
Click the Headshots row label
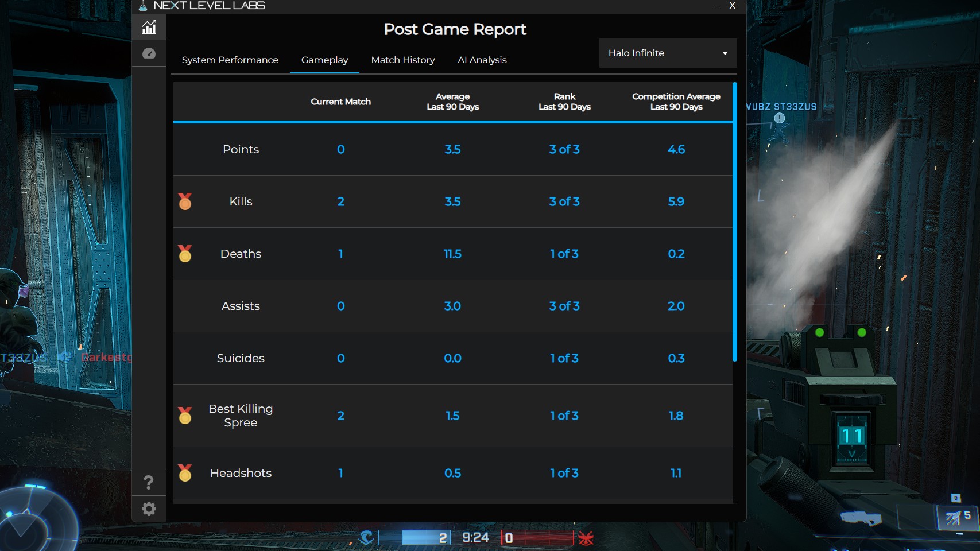coord(241,473)
